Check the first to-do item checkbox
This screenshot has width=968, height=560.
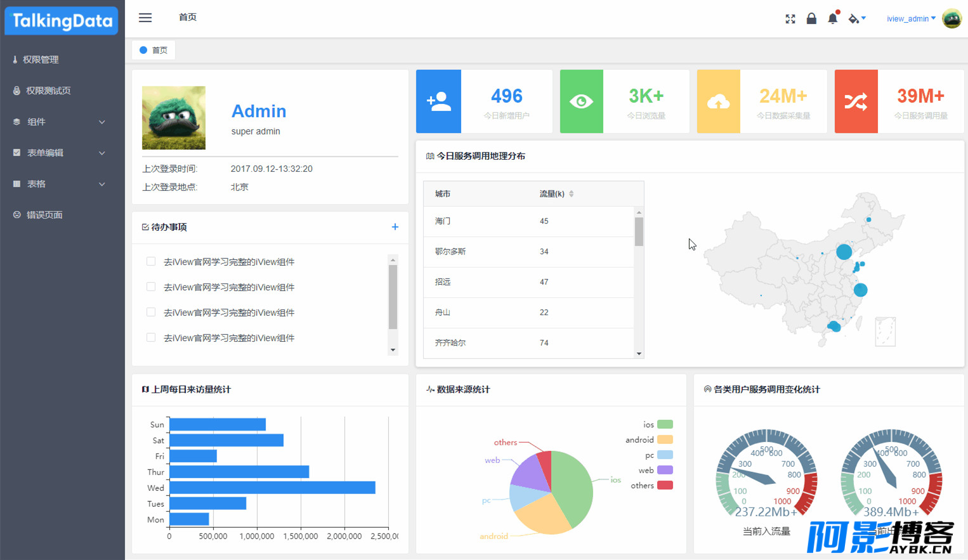click(151, 261)
